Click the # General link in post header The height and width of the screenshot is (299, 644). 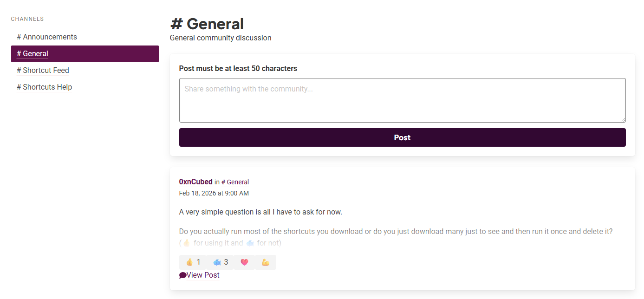point(235,182)
